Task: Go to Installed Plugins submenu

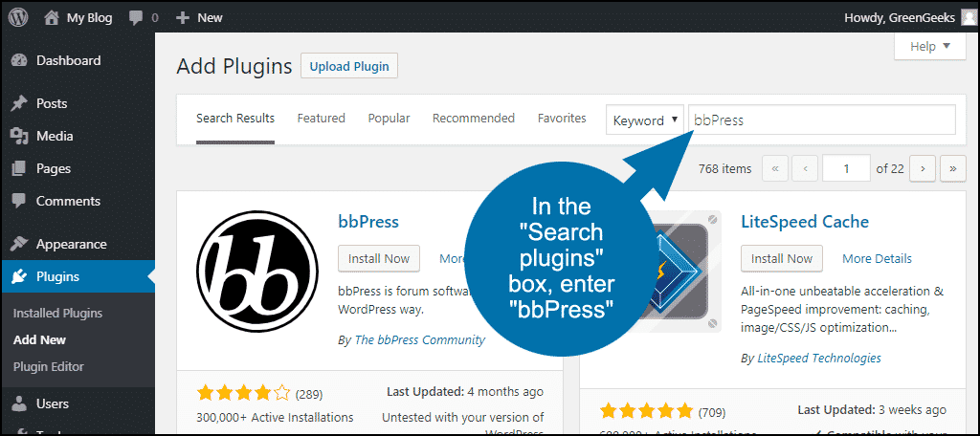Action: 57,313
